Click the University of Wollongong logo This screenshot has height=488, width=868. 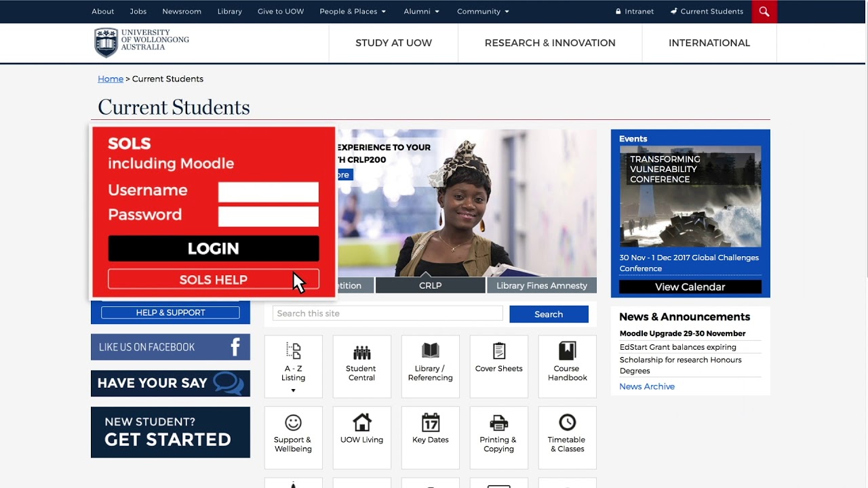tap(142, 43)
